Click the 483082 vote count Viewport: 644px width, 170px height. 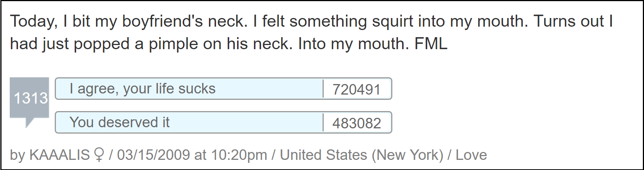click(x=357, y=123)
